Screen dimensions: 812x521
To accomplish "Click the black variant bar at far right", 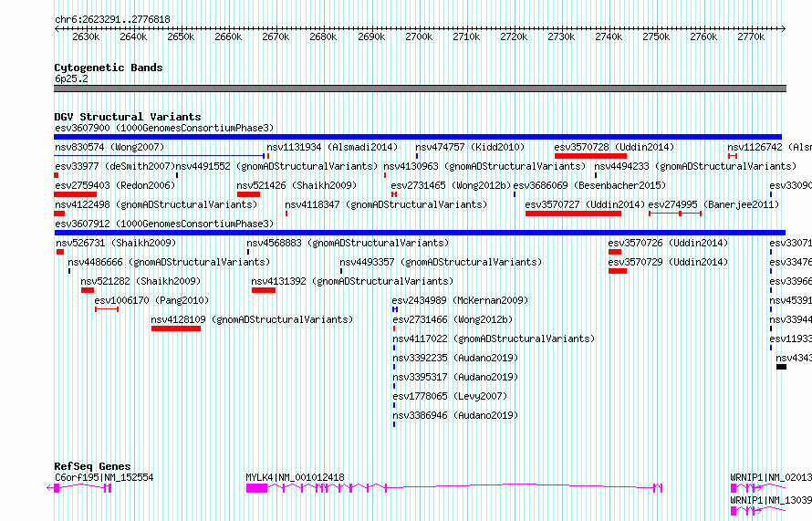I will [782, 367].
